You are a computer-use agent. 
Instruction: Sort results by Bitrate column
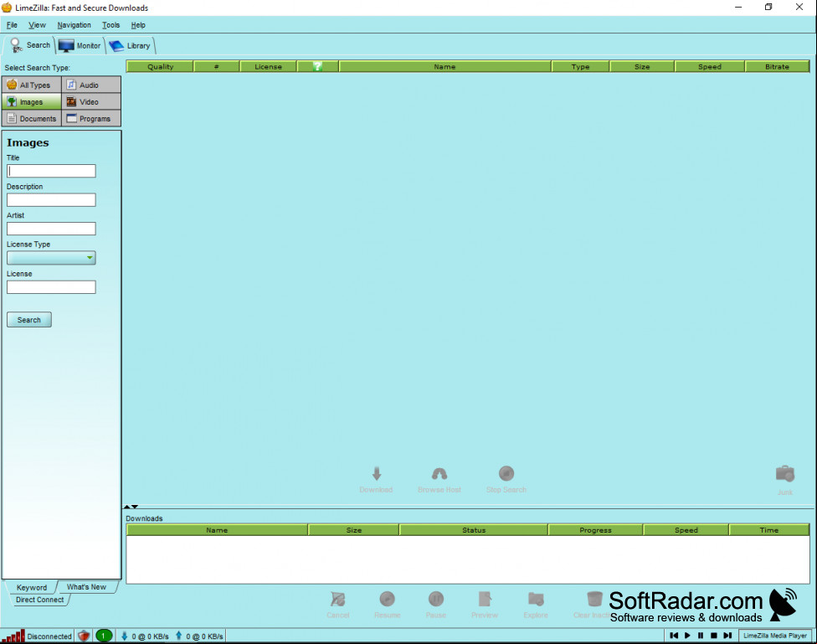tap(777, 67)
